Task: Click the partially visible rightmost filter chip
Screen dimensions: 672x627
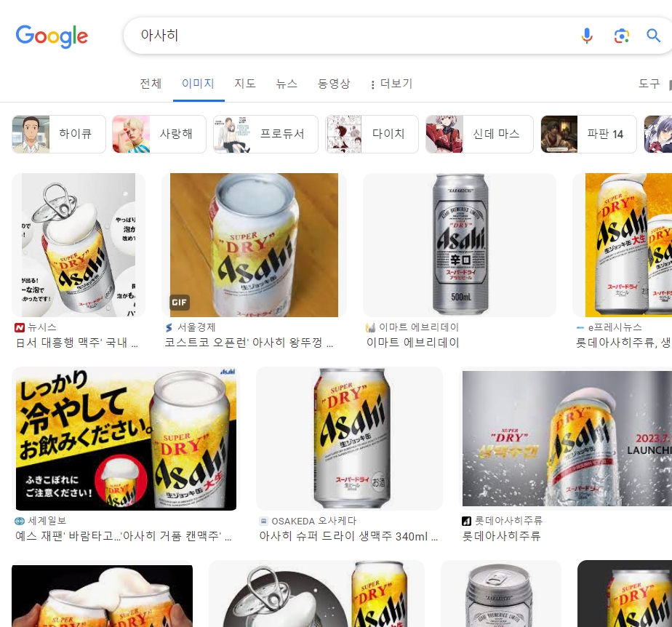Action: tap(658, 134)
